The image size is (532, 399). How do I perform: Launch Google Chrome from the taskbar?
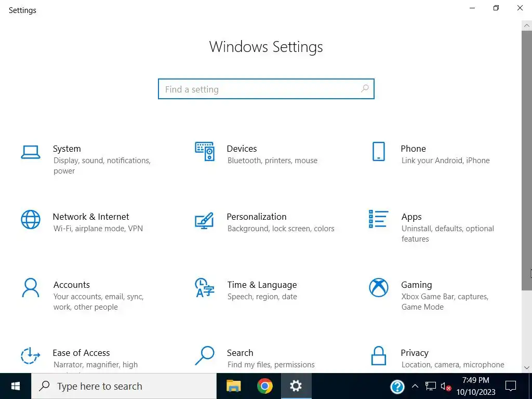265,386
